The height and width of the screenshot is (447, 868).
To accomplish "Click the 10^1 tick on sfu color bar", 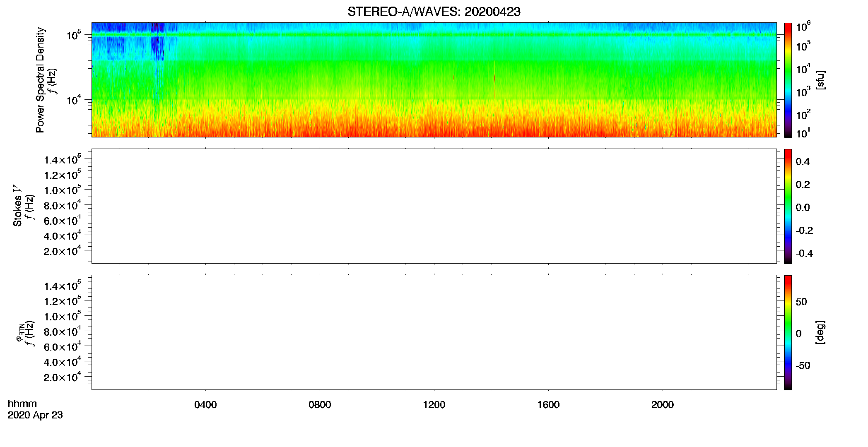I will 803,133.
